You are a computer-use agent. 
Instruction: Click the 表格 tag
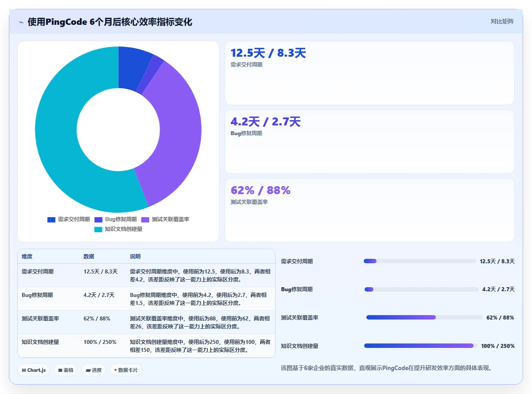point(66,370)
